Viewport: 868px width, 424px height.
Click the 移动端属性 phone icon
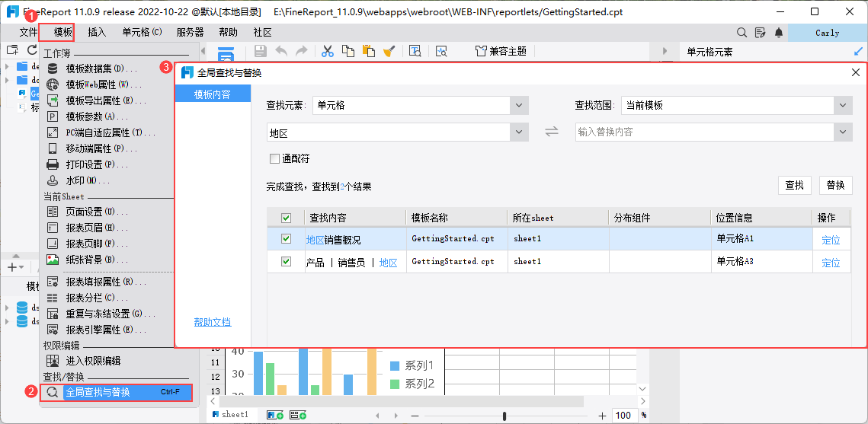click(x=53, y=148)
